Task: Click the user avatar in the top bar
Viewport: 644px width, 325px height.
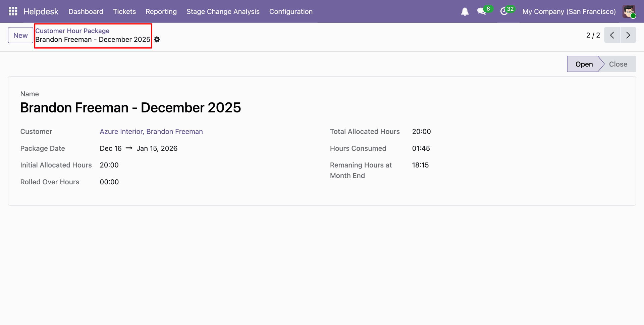Action: [x=629, y=11]
